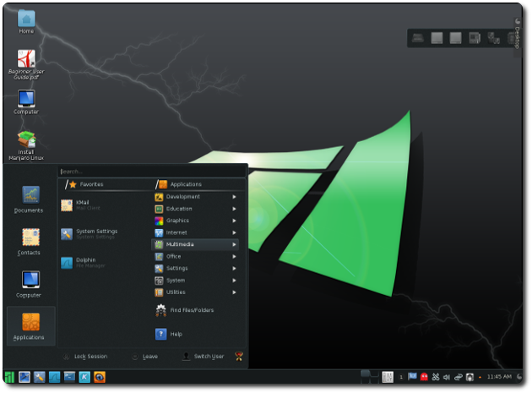
Task: Expand the Internet submenu
Action: [x=195, y=232]
